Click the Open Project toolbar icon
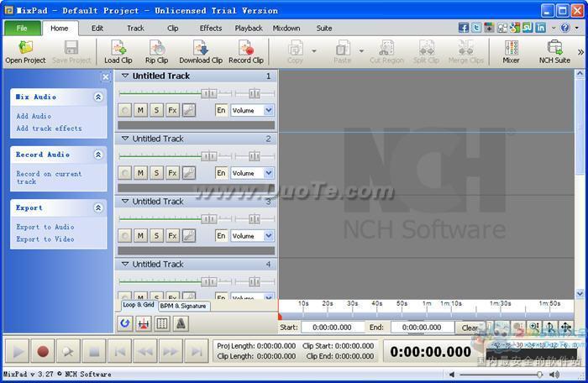Screen dimensions: 588x383 coord(25,52)
